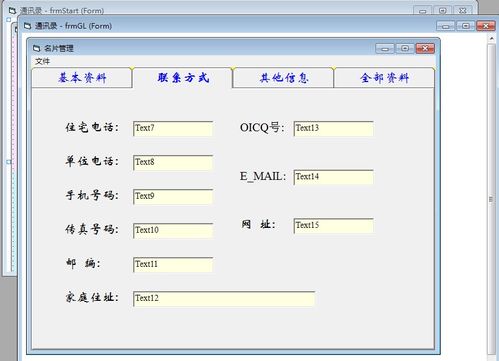This screenshot has width=499, height=361.
Task: Click the frmGL scrollbar up arrow
Action: pyautogui.click(x=491, y=39)
